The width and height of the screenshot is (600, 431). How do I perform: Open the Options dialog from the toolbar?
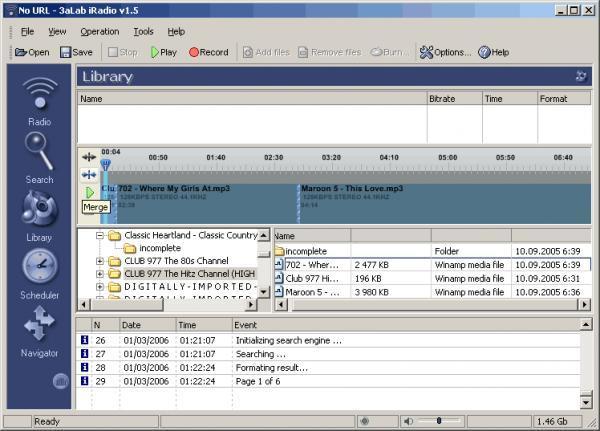click(x=445, y=52)
